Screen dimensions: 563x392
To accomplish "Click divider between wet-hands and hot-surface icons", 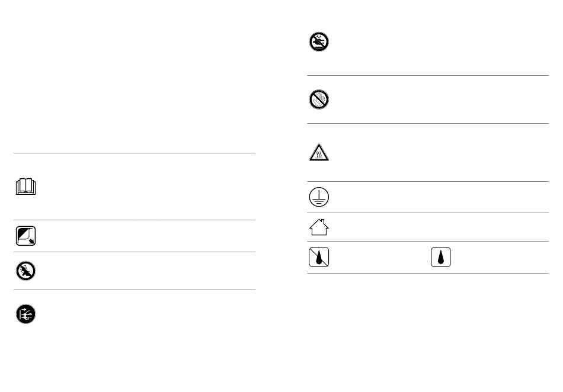I will coord(428,123).
